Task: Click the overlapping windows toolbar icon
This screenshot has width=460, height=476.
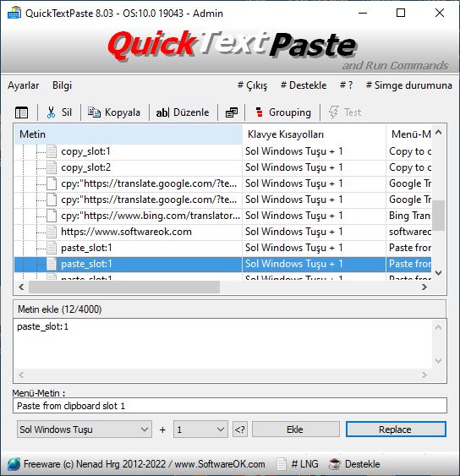Action: pyautogui.click(x=232, y=112)
